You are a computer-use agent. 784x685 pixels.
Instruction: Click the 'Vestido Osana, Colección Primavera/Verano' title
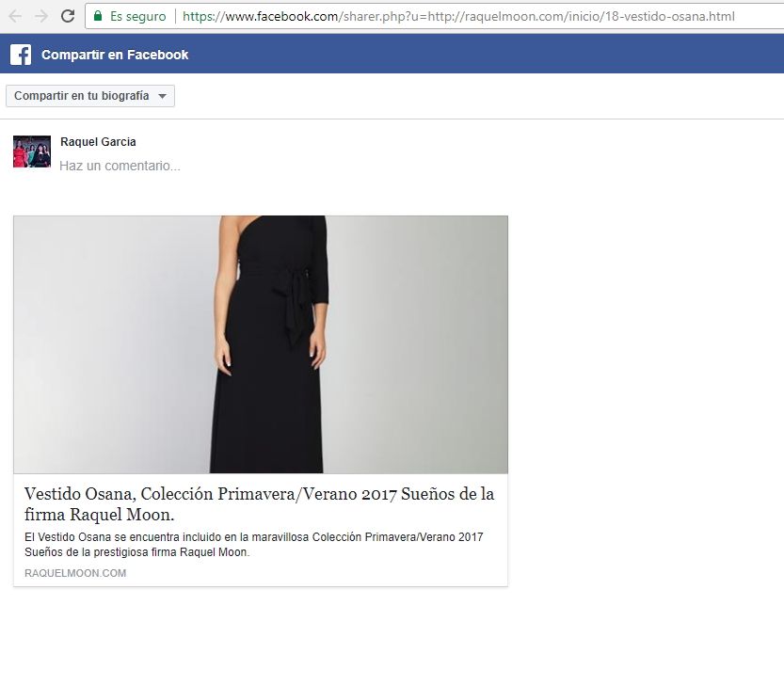[259, 504]
